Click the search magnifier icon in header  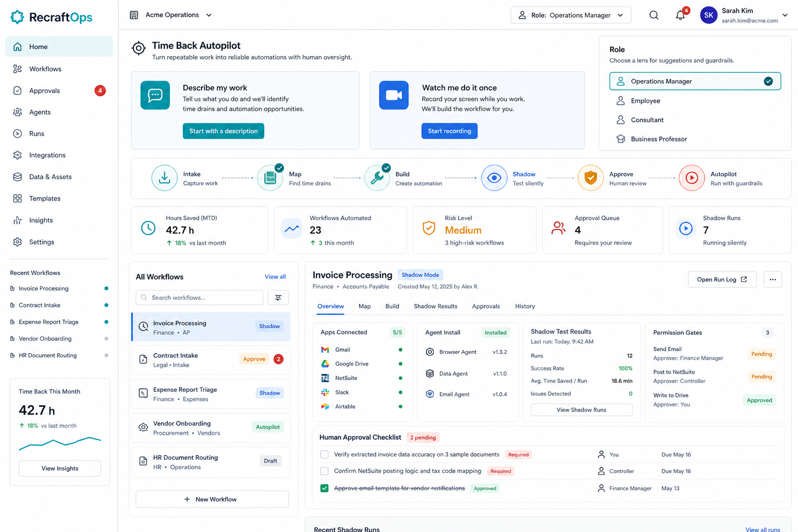[x=654, y=15]
